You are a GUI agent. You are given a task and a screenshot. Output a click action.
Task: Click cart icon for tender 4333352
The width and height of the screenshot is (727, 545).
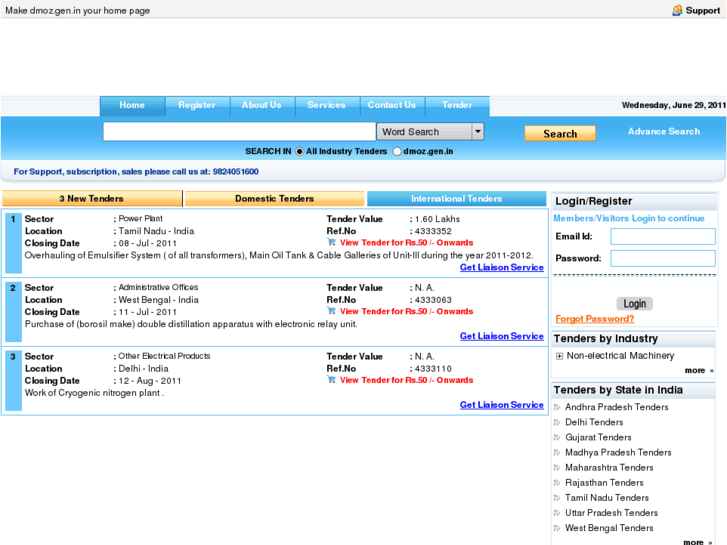tap(332, 242)
